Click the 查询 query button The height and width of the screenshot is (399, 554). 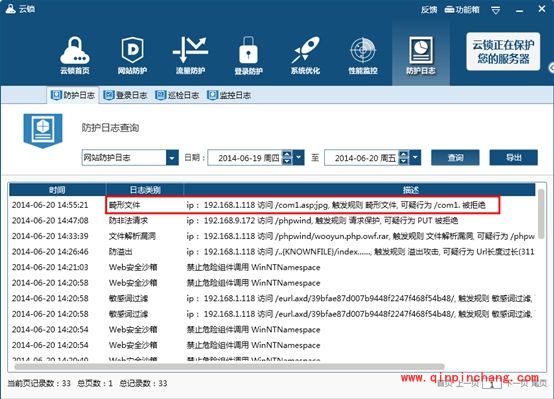point(455,157)
